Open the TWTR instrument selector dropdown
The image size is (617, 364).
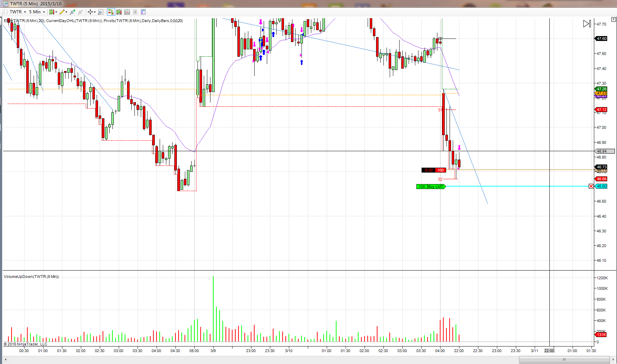18,12
